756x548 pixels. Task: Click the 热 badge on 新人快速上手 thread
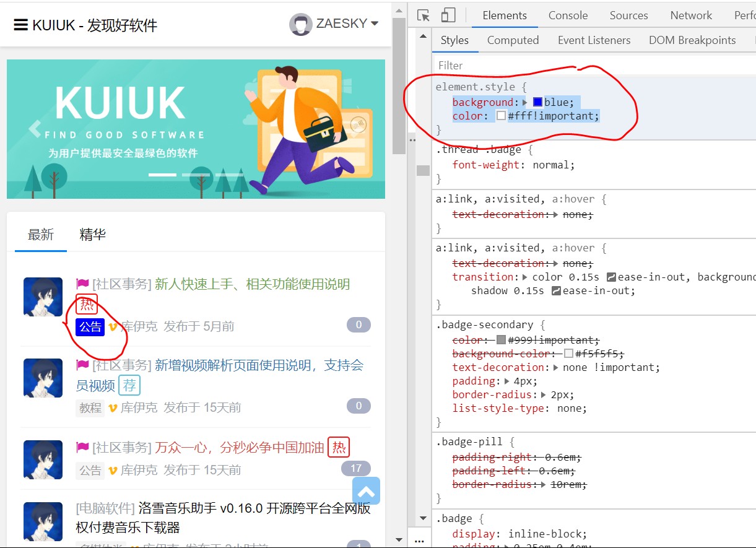87,305
